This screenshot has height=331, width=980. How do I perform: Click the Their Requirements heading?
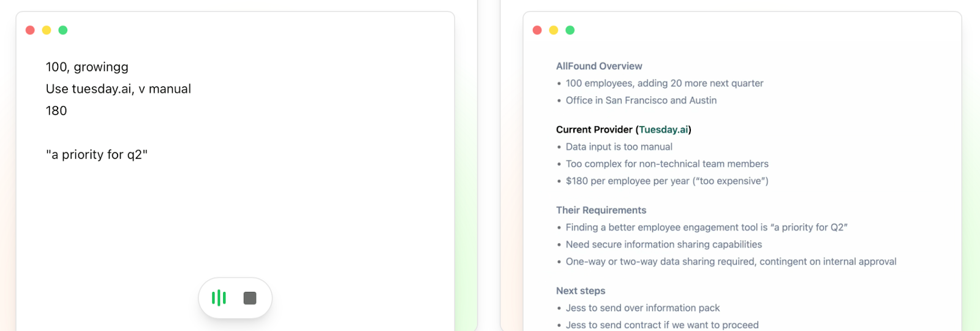tap(601, 210)
